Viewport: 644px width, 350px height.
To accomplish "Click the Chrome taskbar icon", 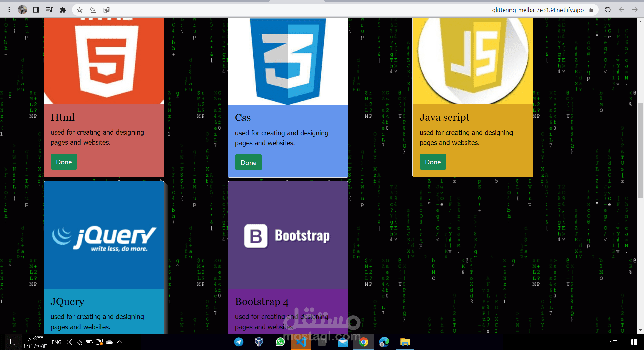I will coord(363,342).
